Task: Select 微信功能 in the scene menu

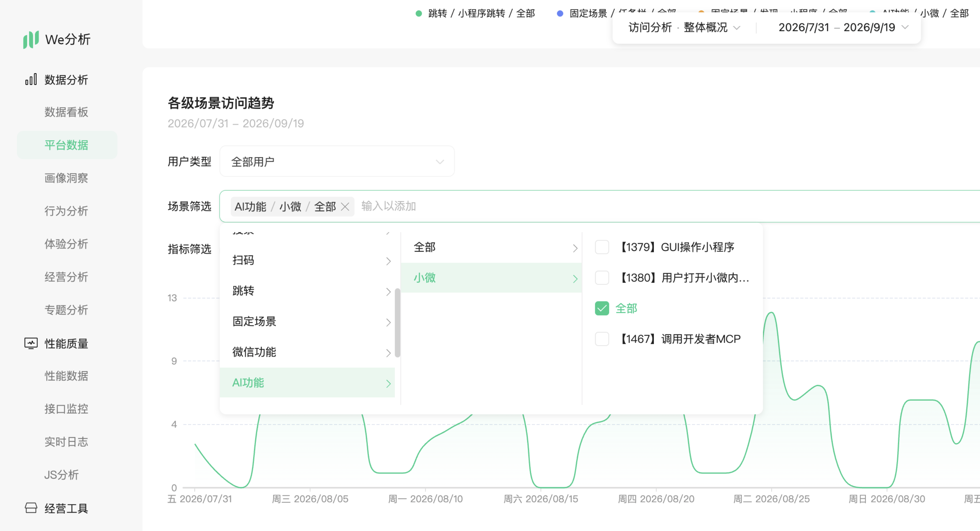Action: click(x=307, y=352)
